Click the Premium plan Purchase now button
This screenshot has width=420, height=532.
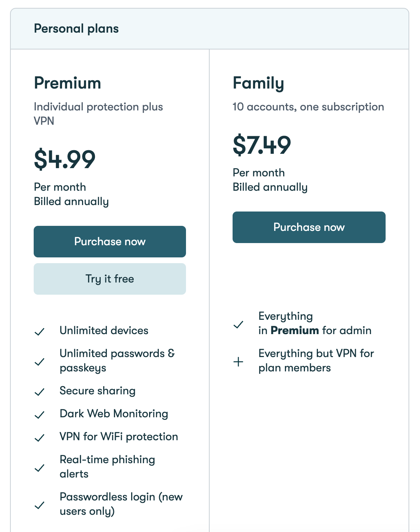point(110,242)
